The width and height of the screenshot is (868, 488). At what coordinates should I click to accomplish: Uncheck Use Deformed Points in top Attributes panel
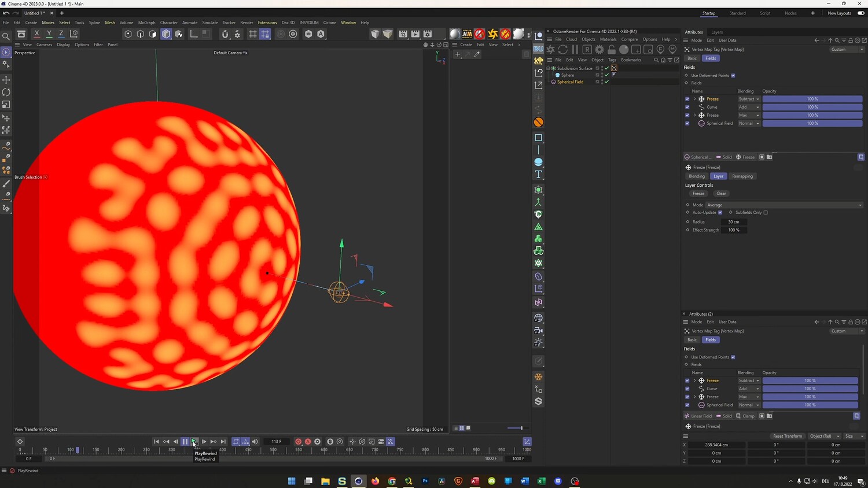click(x=733, y=76)
